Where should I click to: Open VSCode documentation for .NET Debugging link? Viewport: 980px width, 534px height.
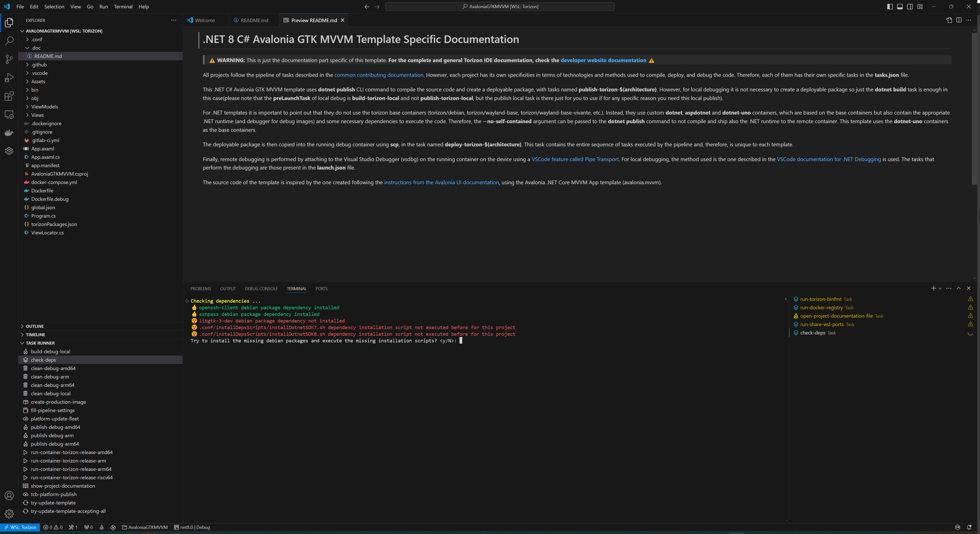tap(829, 159)
